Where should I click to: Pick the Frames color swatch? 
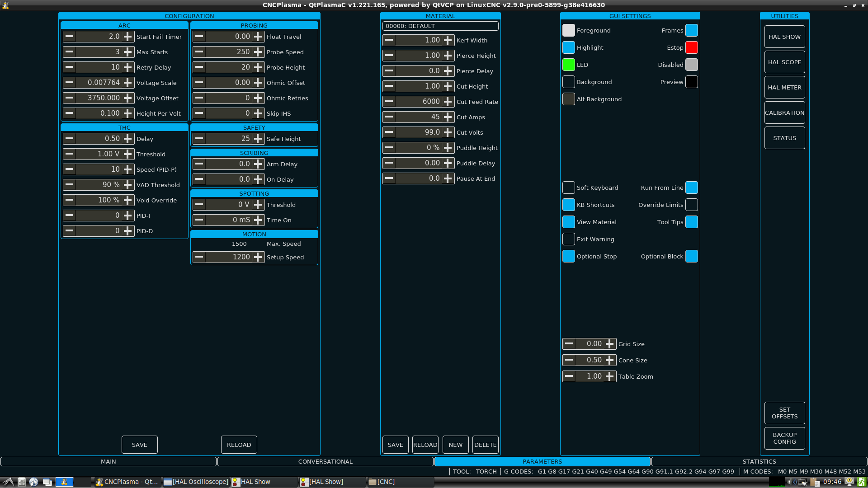point(692,30)
